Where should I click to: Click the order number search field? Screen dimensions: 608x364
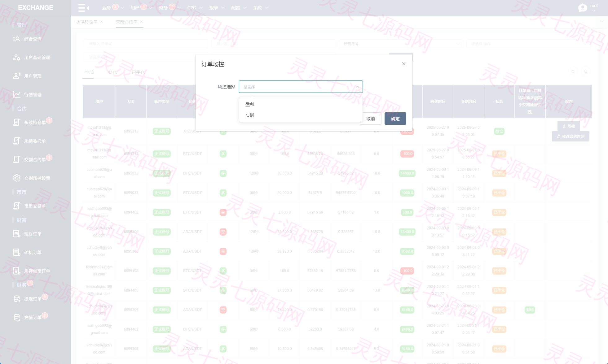pos(146,44)
